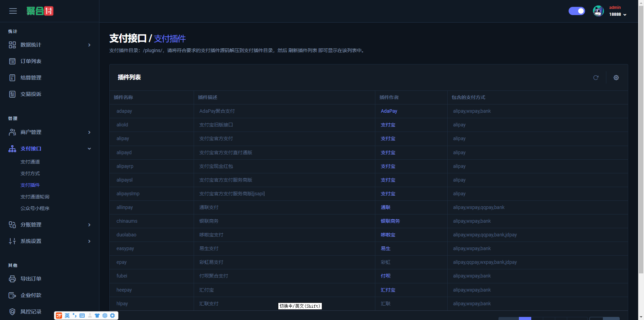Click the 聚合付 logo

coord(40,11)
